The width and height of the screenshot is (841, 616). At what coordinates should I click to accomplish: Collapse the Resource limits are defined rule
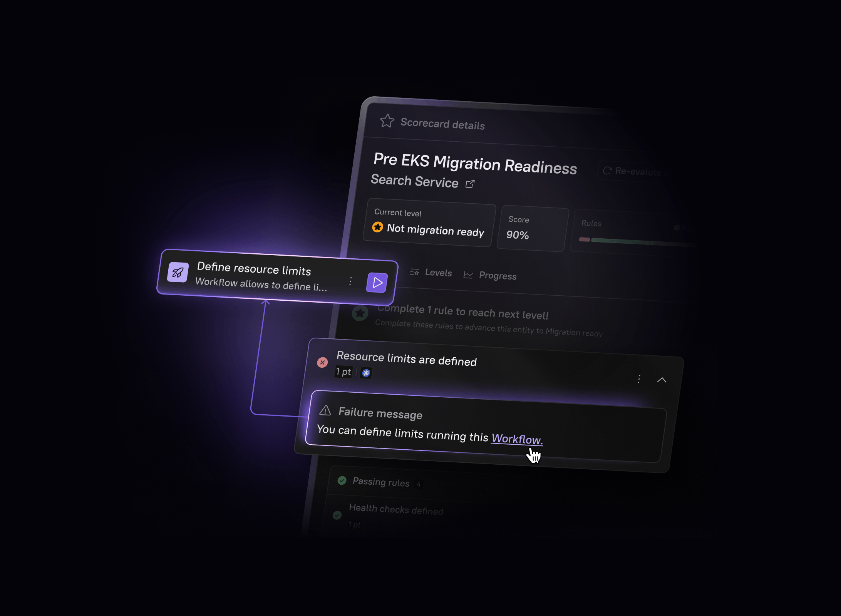click(662, 380)
